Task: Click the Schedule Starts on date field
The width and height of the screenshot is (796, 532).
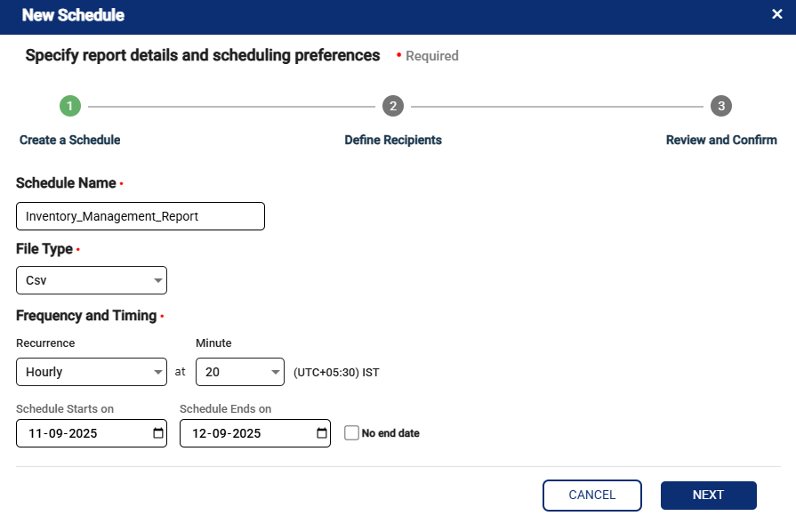Action: point(80,433)
